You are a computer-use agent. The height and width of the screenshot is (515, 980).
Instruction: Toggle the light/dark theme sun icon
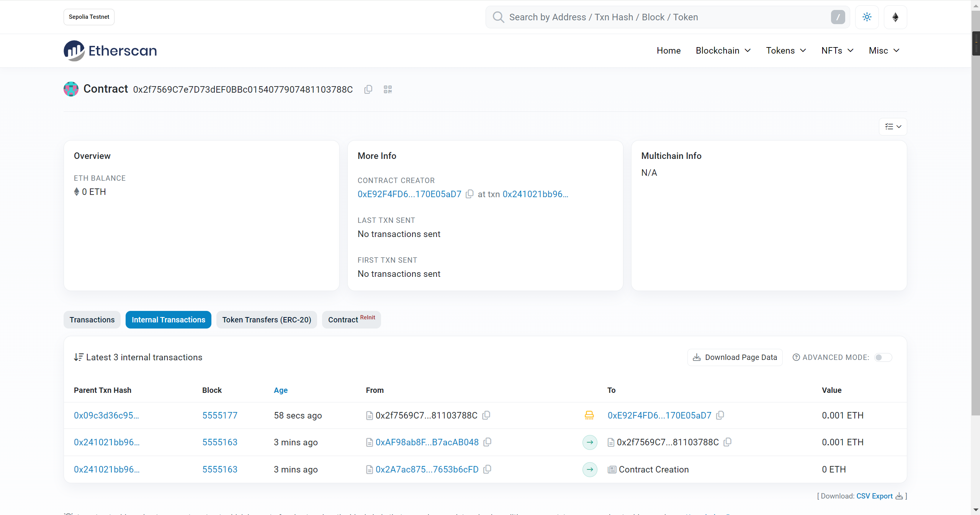(867, 17)
